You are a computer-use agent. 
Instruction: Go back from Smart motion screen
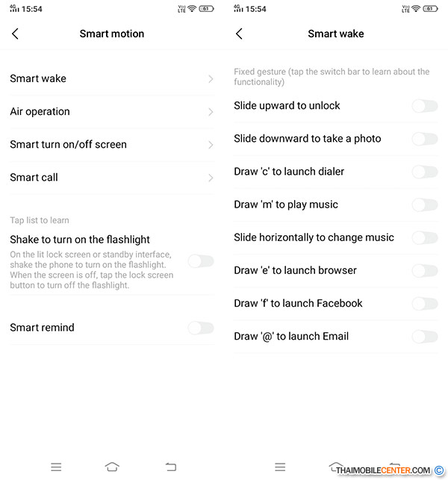(15, 34)
